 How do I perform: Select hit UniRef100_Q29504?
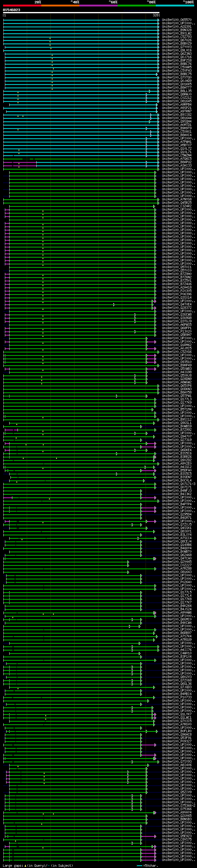177,514
